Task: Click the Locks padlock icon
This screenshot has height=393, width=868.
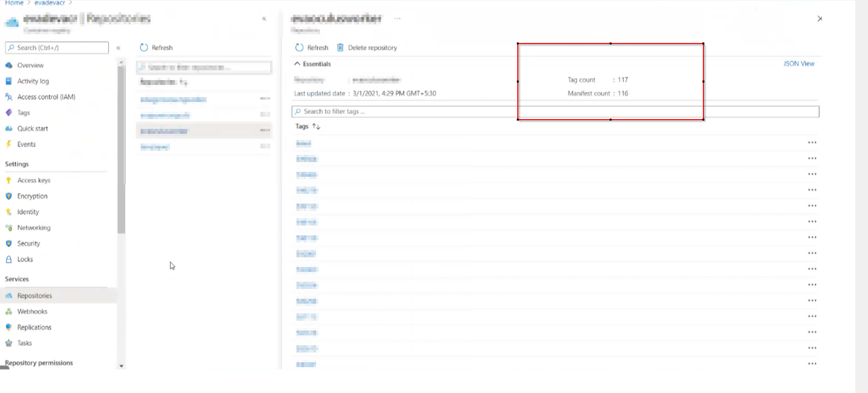Action: coord(9,259)
